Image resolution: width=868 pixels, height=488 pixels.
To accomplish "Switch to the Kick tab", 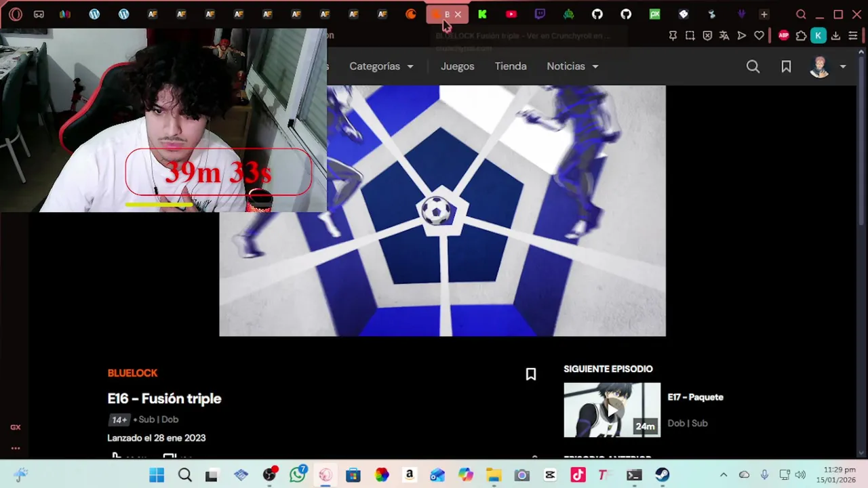I will click(x=482, y=14).
